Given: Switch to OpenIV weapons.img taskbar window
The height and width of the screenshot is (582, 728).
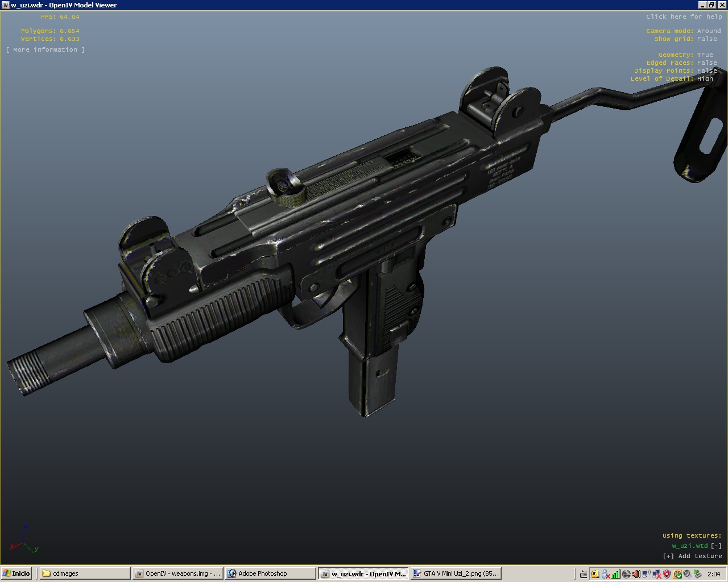Looking at the screenshot, I should pyautogui.click(x=177, y=573).
